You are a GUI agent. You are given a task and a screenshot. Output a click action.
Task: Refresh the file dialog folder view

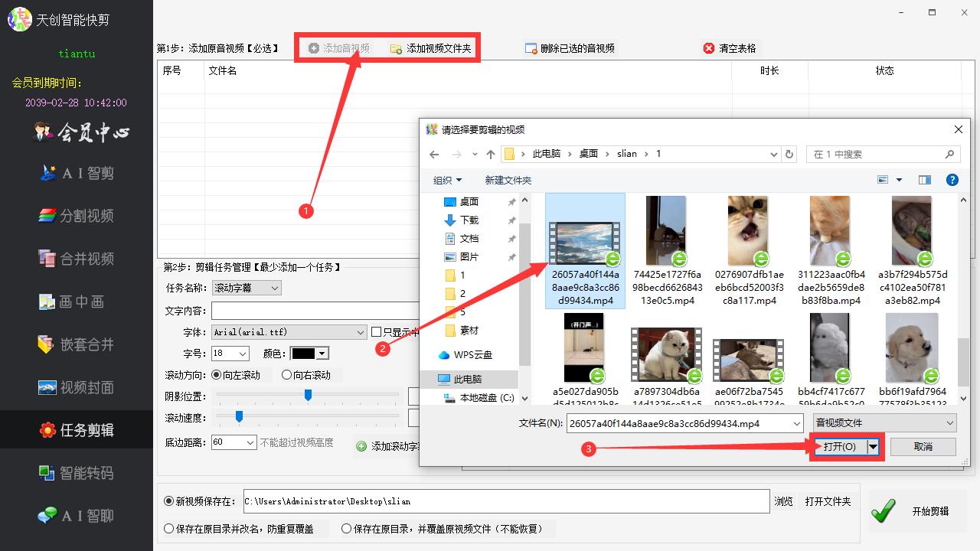pyautogui.click(x=790, y=154)
